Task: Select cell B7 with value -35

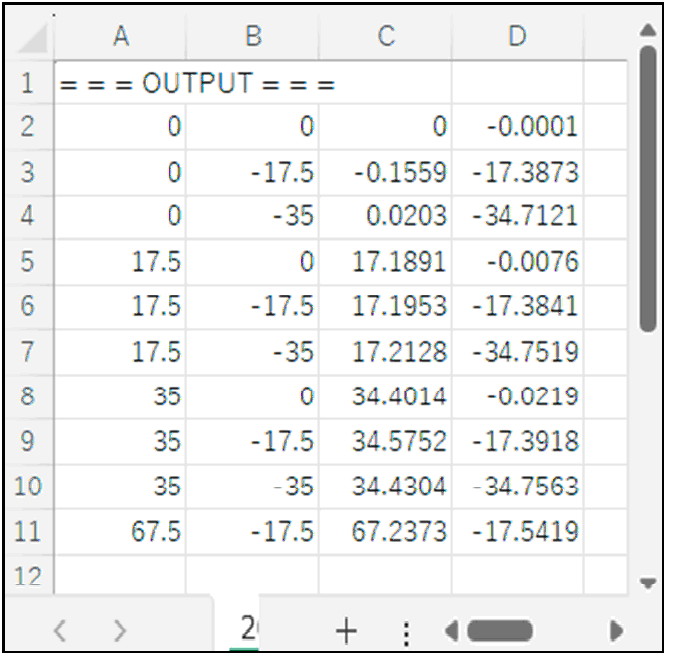Action: pos(253,352)
